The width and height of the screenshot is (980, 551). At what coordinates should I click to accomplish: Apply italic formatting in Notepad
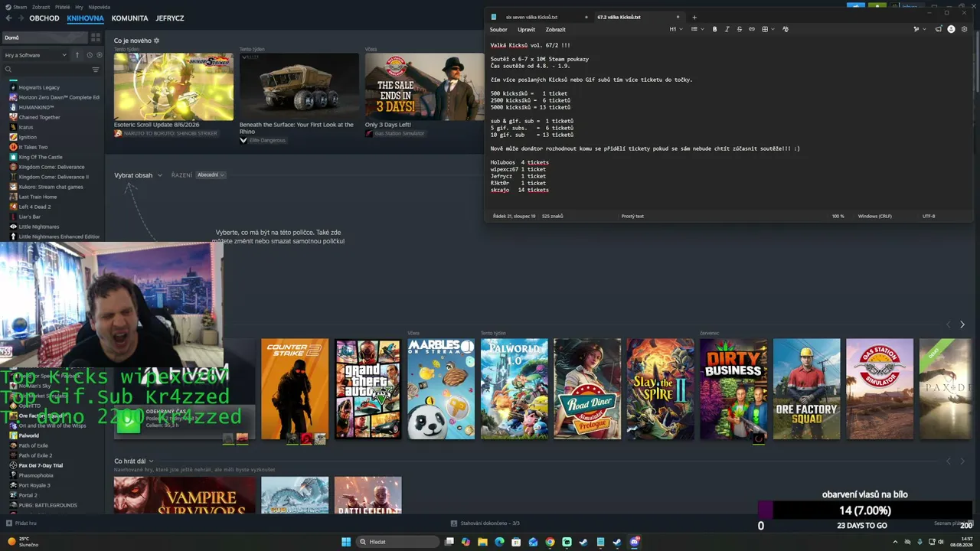click(727, 29)
